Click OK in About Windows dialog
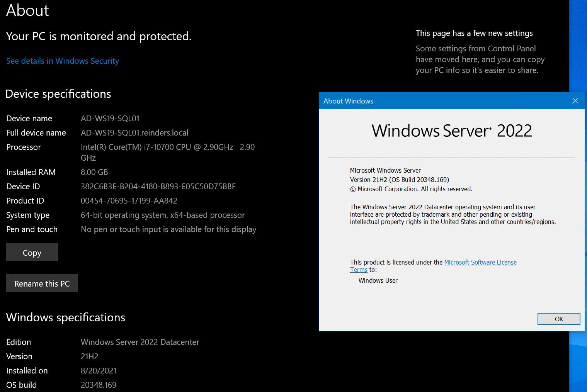 [x=559, y=319]
